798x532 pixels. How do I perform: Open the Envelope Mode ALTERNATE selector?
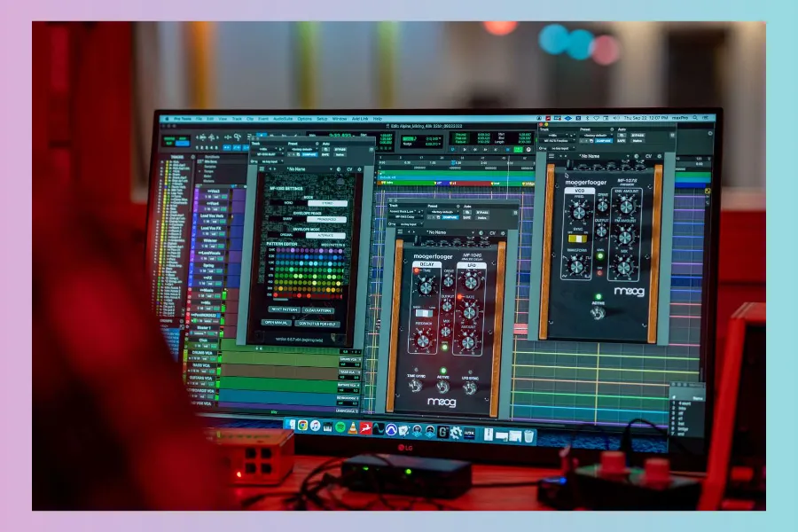pos(325,236)
